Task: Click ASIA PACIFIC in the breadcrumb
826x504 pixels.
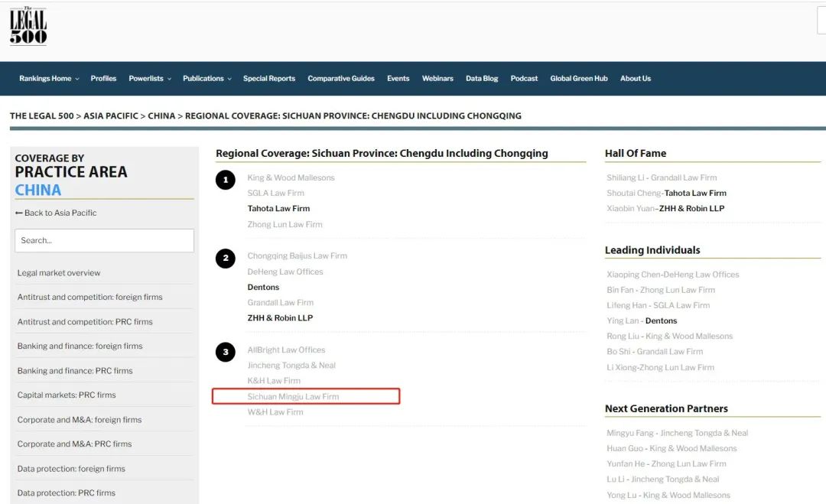Action: (111, 116)
